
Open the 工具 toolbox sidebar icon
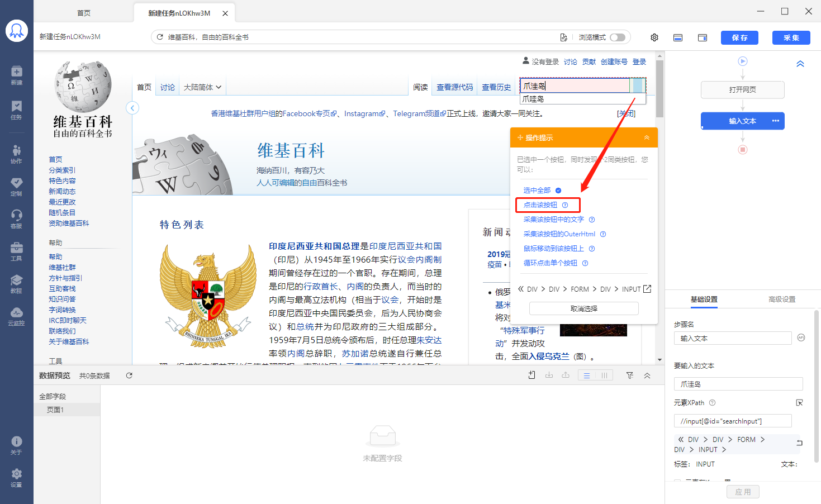tap(17, 251)
